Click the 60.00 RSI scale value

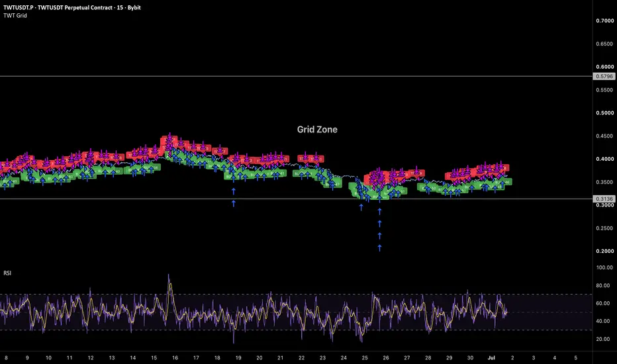point(604,303)
